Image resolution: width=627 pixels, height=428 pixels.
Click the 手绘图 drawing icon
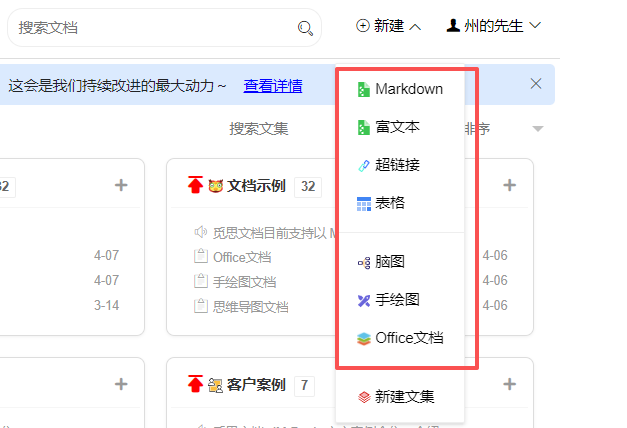click(x=363, y=300)
